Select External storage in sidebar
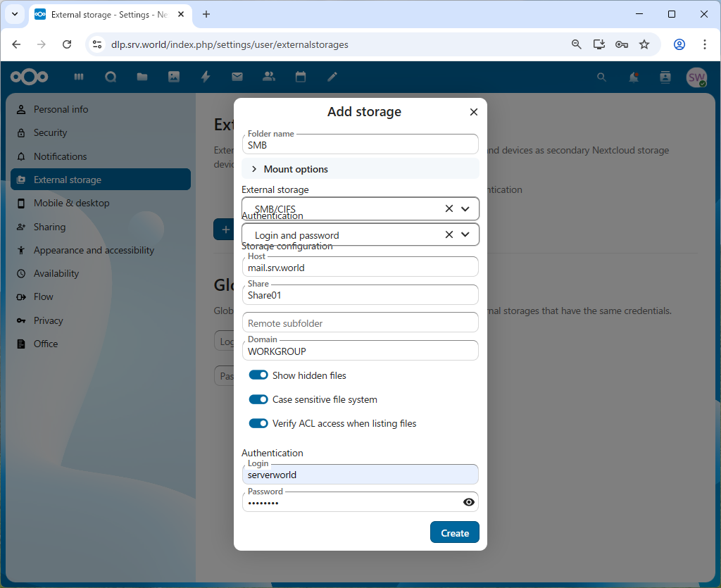Screen dimensions: 721x588 click(x=101, y=180)
